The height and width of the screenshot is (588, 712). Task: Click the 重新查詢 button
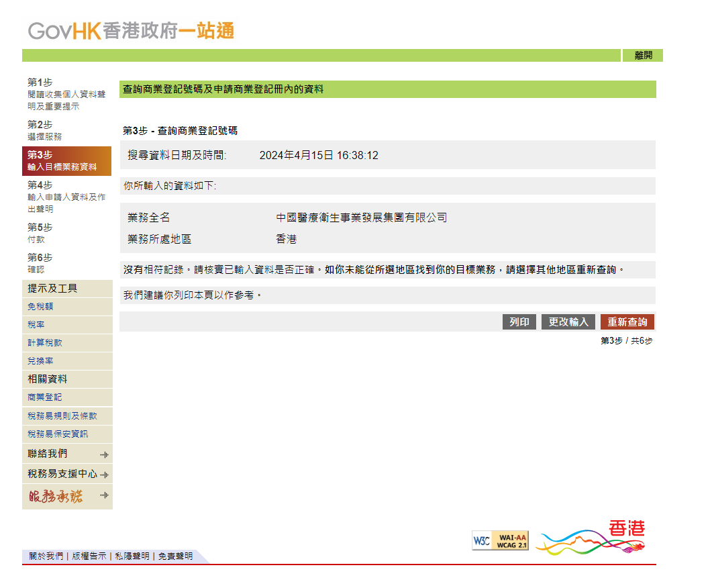pos(627,322)
